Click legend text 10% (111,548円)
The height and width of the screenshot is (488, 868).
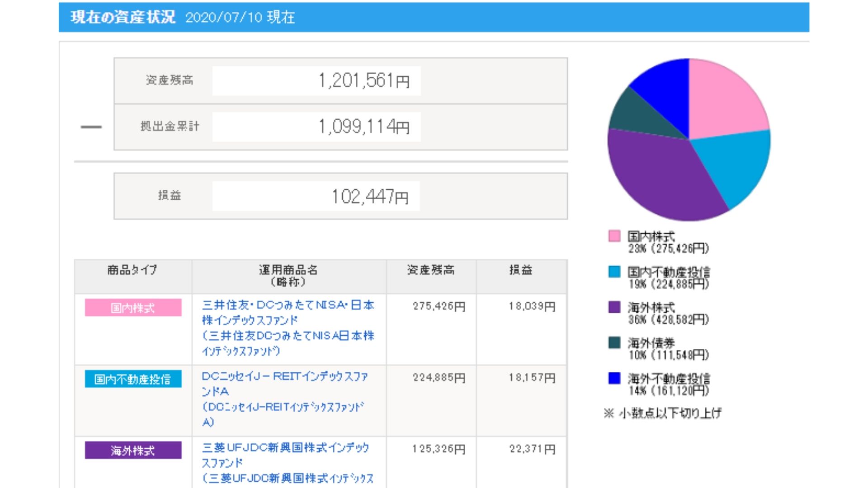tap(669, 355)
